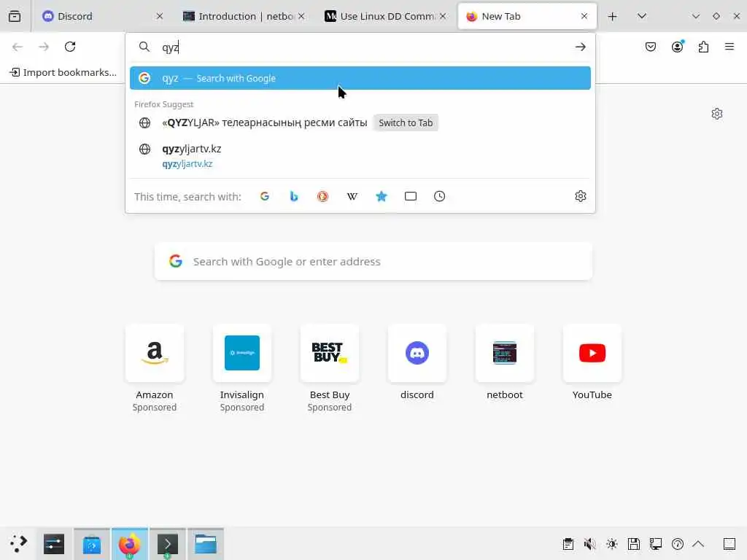The height and width of the screenshot is (560, 747).
Task: Close the Introduction netboot tab
Action: coord(301,16)
